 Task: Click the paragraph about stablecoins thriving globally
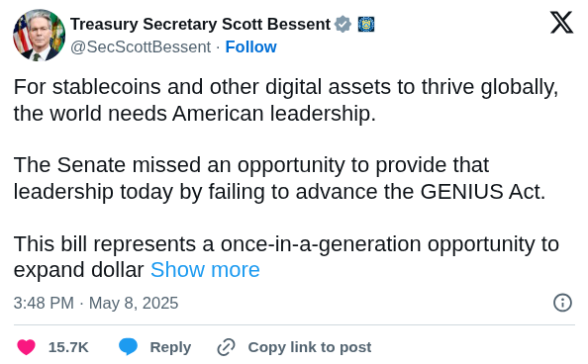point(286,100)
